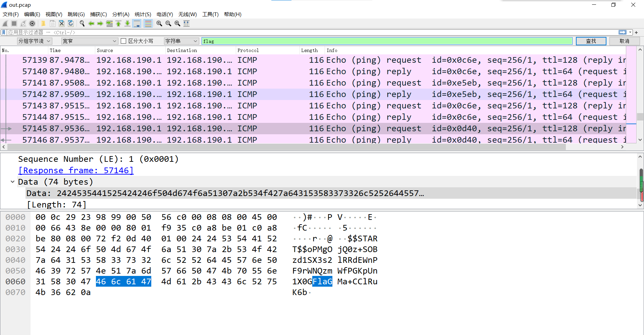Open the 字符串 search type dropdown
644x335 pixels.
pyautogui.click(x=181, y=41)
